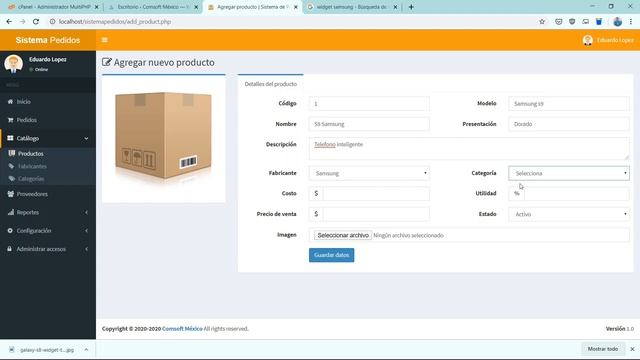Viewport: 640px width, 360px height.
Task: Click the Pedidos cart icon
Action: pyautogui.click(x=10, y=120)
